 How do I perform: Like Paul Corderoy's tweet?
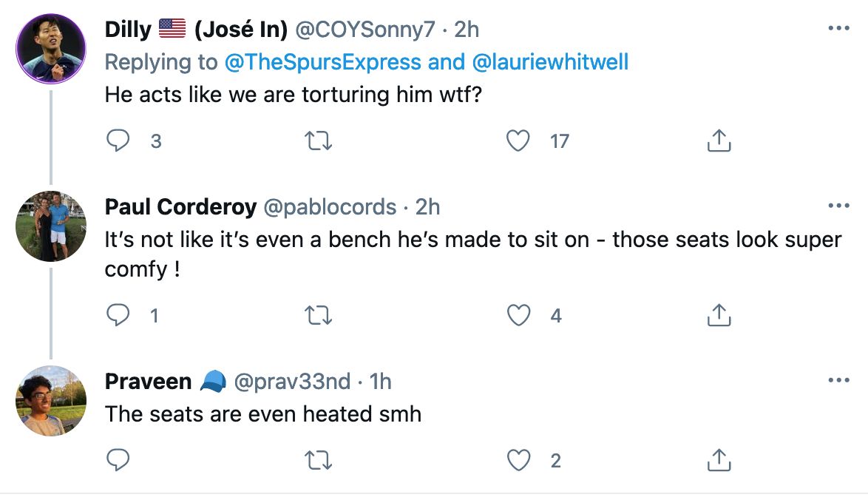(518, 316)
